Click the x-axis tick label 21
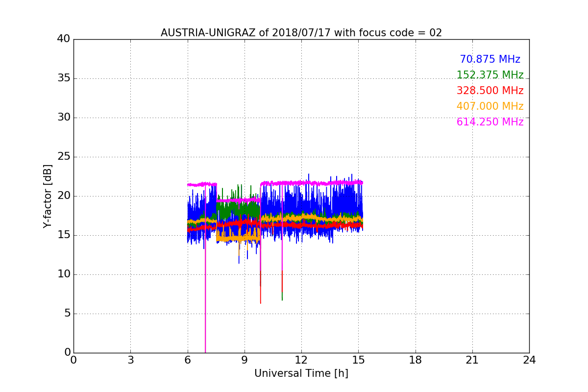 pos(472,360)
